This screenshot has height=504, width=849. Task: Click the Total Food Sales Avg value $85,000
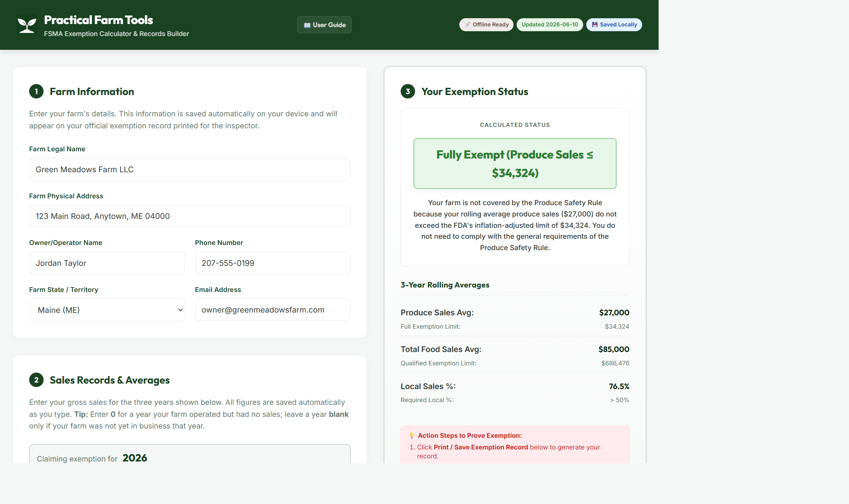point(614,349)
